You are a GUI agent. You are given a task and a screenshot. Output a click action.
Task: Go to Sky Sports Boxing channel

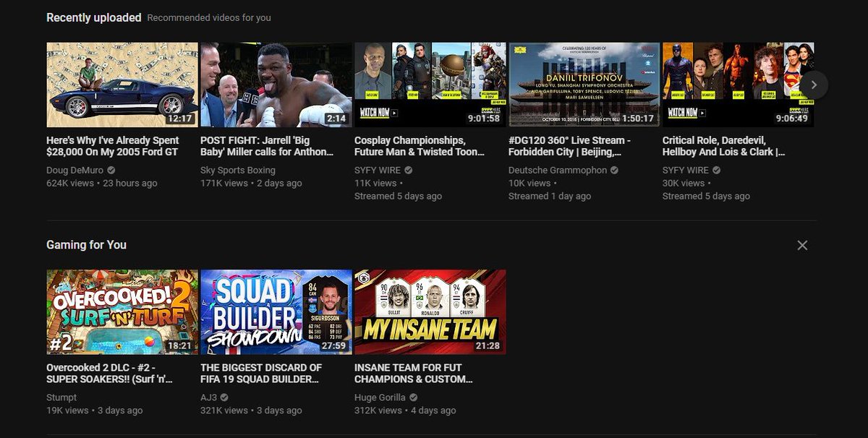pyautogui.click(x=238, y=171)
